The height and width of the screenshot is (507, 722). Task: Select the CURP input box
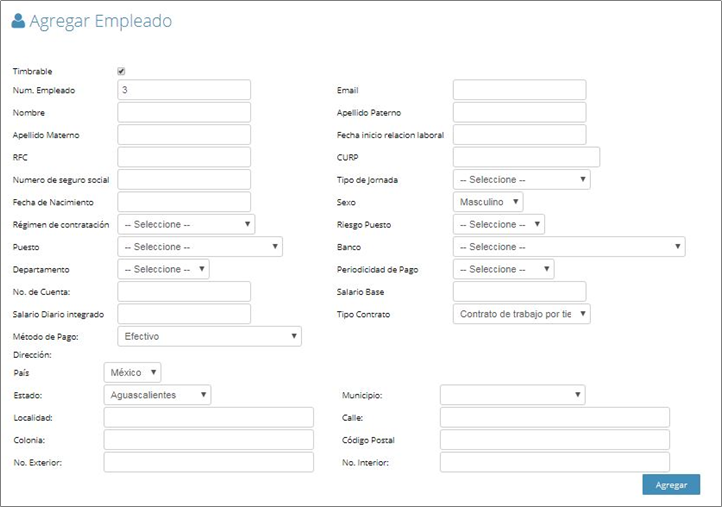point(526,157)
